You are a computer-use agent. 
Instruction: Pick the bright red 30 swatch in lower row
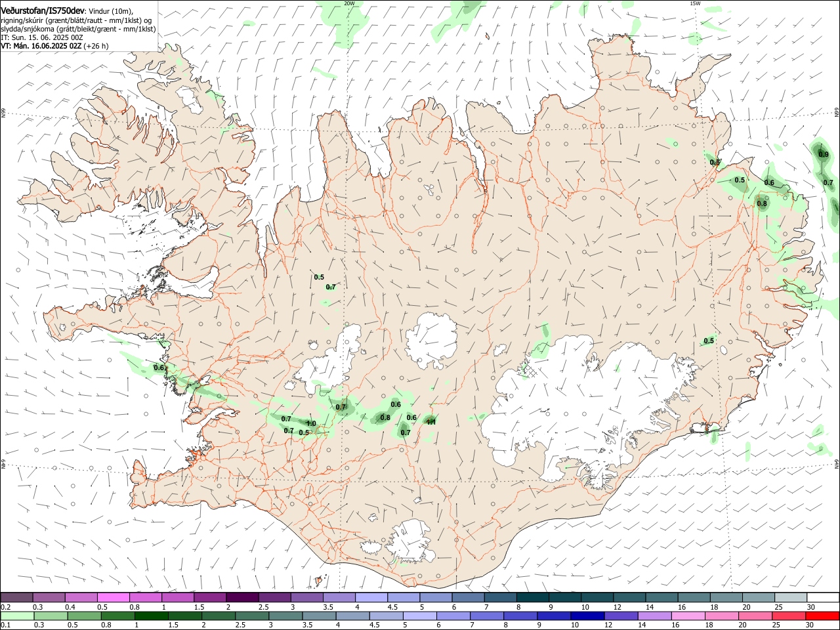822,616
